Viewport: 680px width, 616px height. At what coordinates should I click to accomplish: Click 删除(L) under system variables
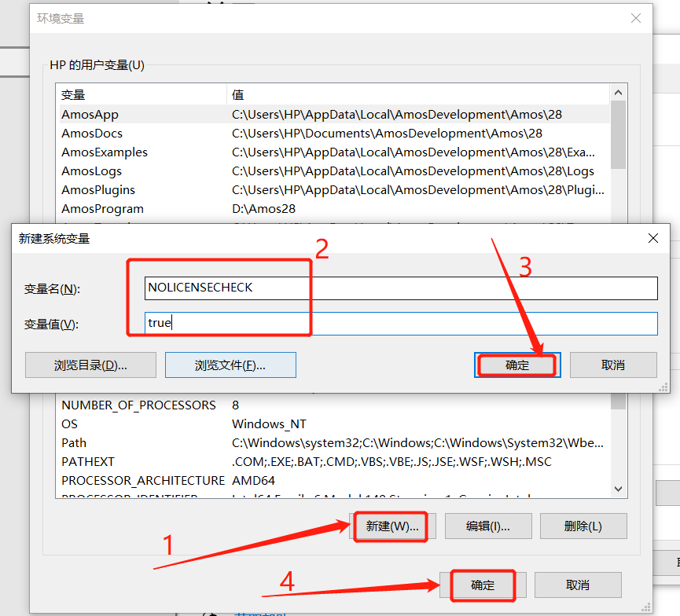coord(583,526)
